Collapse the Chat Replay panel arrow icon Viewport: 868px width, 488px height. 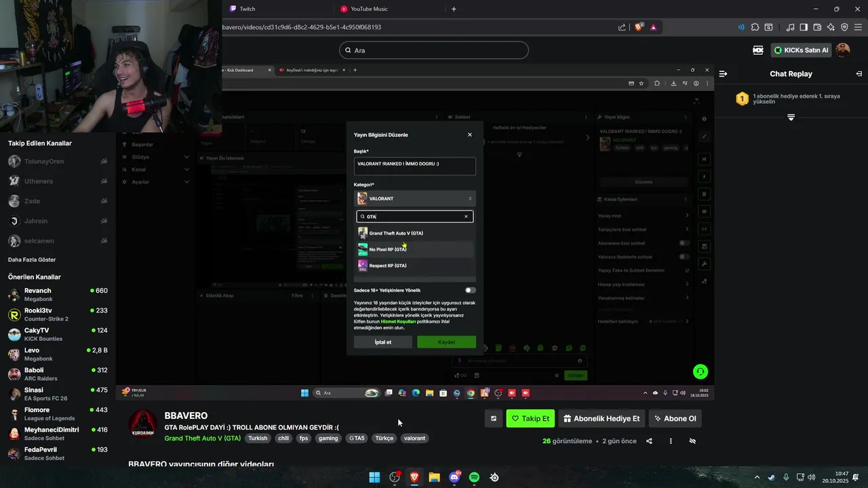click(x=859, y=74)
